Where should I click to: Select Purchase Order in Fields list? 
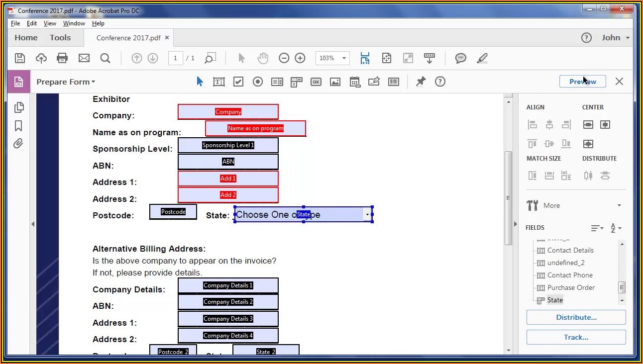pos(571,287)
